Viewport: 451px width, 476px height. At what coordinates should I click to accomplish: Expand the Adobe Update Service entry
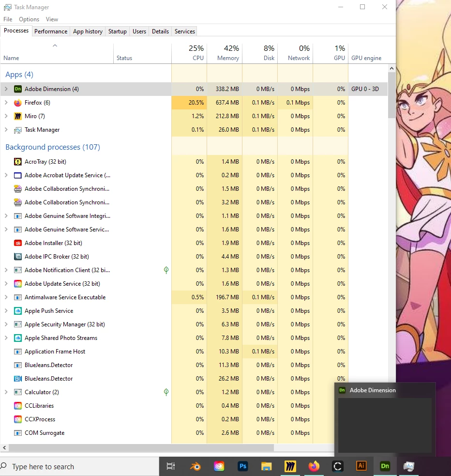pyautogui.click(x=6, y=284)
